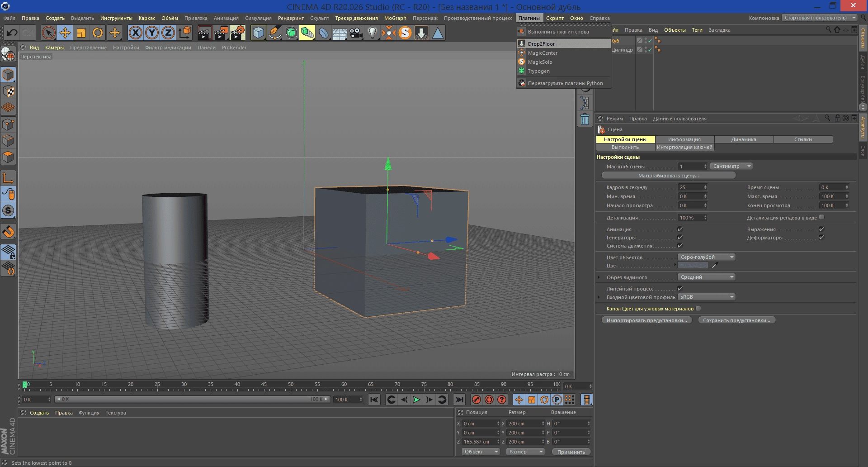The image size is (868, 467).
Task: Switch to the Информация tab
Action: (x=684, y=139)
